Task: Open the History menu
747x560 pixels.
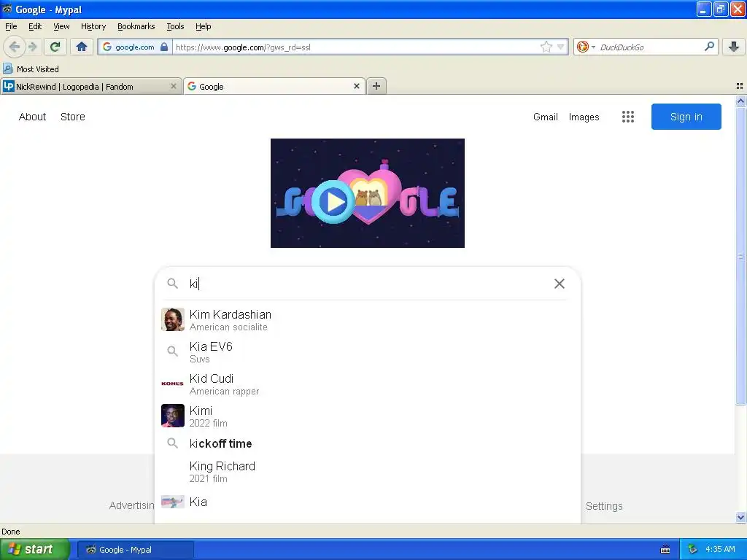Action: coord(93,26)
